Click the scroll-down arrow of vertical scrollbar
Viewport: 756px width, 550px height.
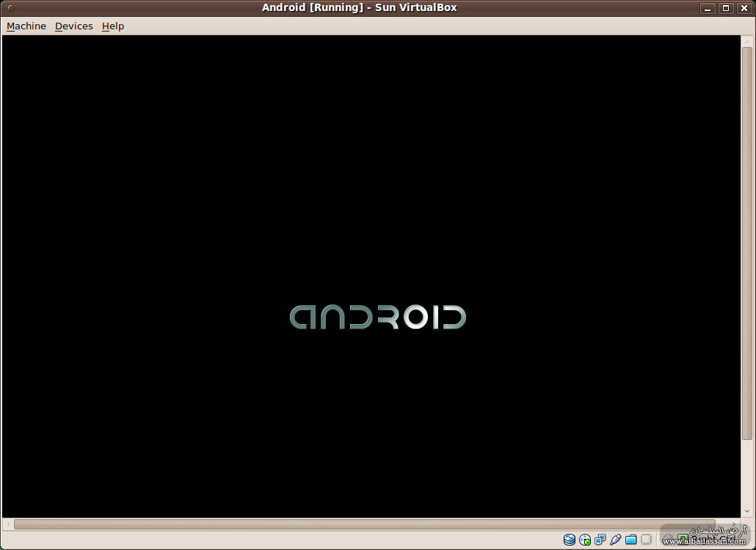pos(747,511)
